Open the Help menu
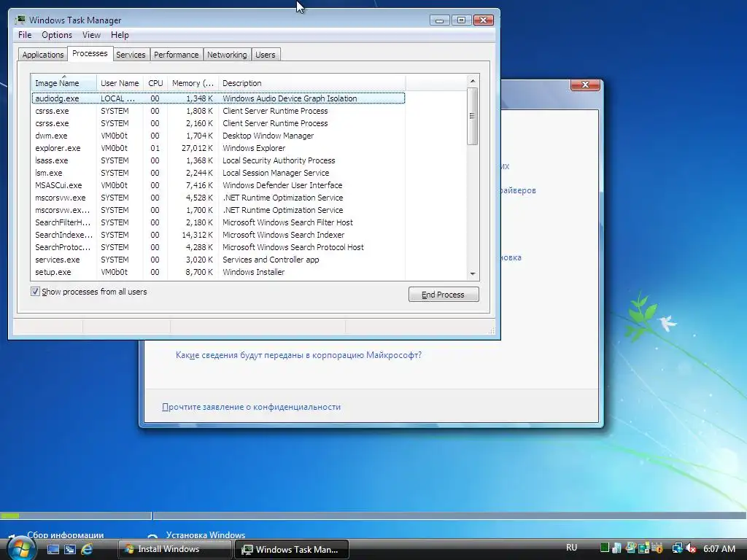The image size is (747, 560). pyautogui.click(x=120, y=35)
